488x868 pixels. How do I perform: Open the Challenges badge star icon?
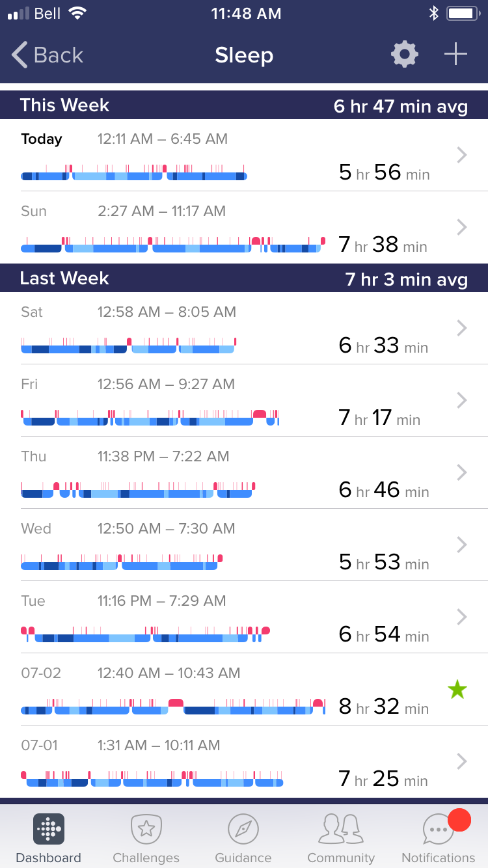coord(146,829)
